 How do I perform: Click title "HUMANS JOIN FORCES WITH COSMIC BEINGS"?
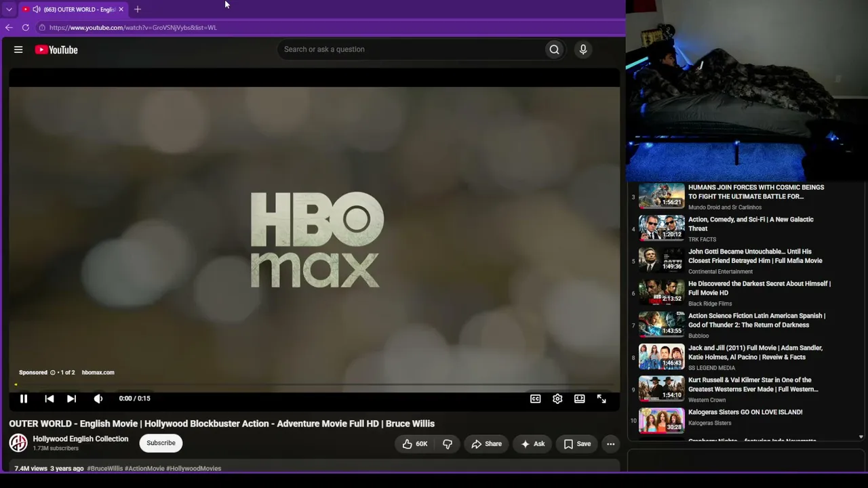756,192
